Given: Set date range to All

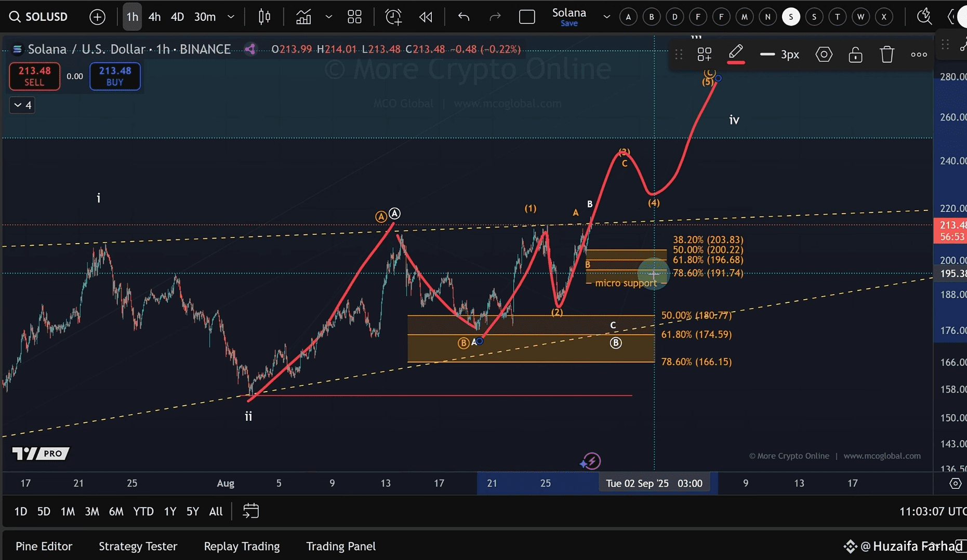Looking at the screenshot, I should 216,511.
